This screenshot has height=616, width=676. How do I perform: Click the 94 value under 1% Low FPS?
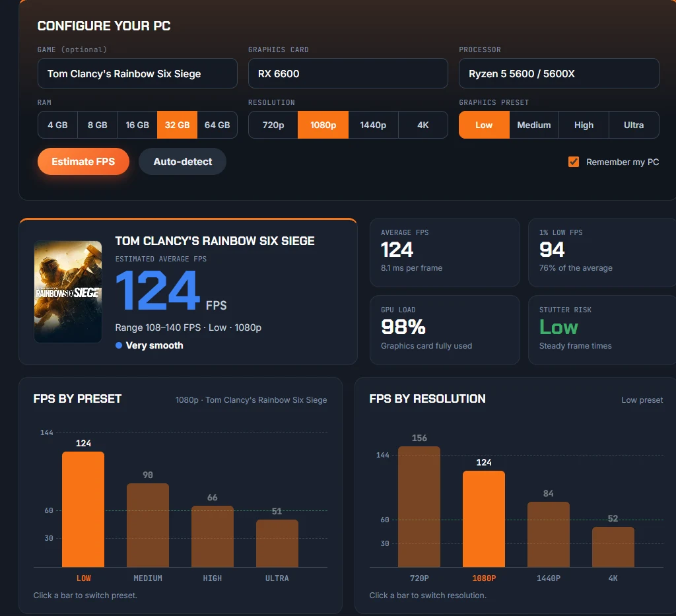[x=552, y=250]
